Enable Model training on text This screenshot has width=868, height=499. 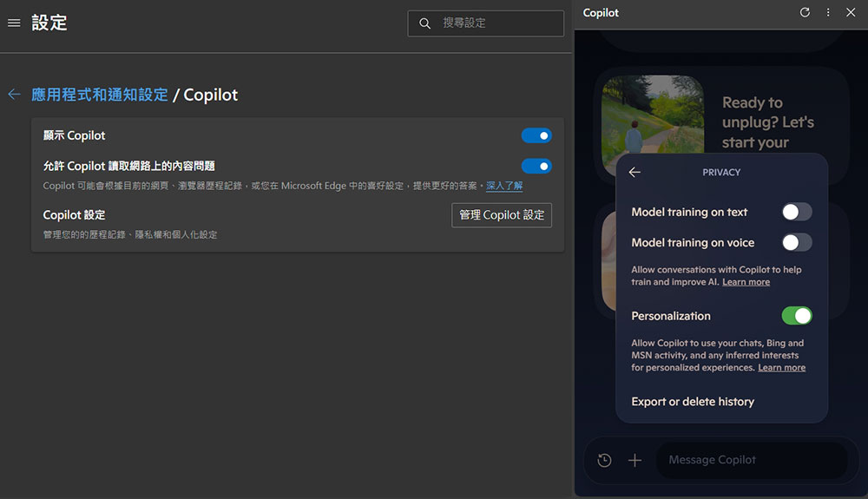[x=797, y=212]
